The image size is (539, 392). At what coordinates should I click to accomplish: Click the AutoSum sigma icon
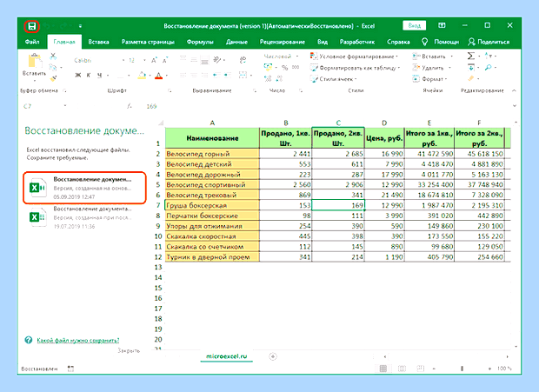click(471, 56)
